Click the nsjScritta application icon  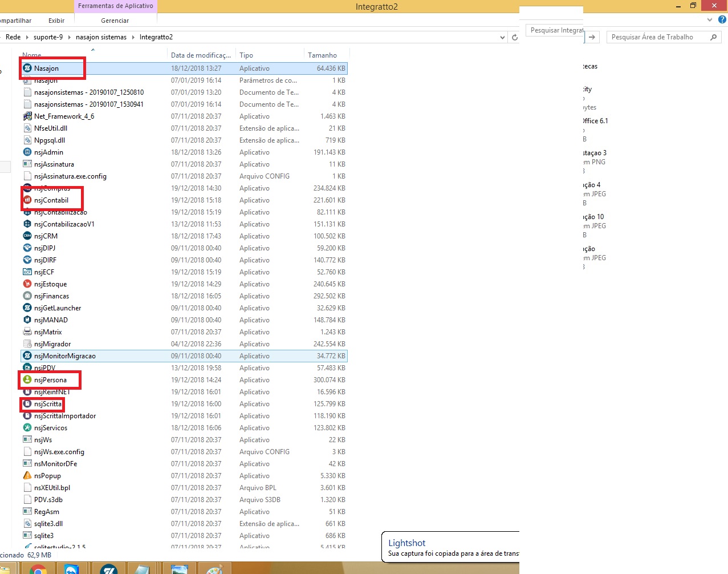[27, 404]
